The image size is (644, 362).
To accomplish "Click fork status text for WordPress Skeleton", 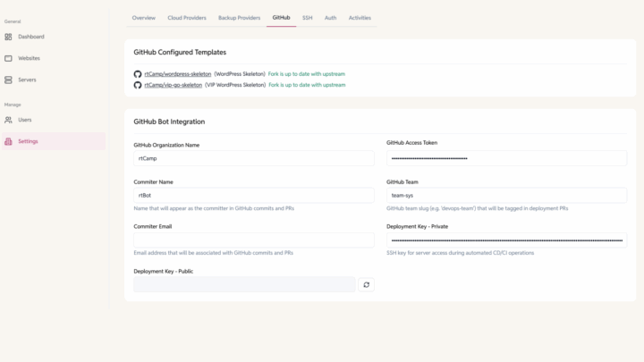I will (x=307, y=74).
